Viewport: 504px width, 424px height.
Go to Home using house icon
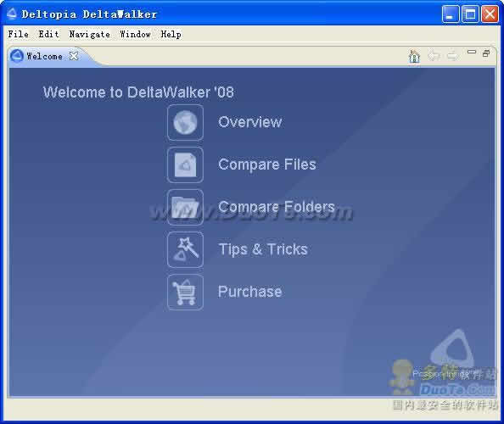pyautogui.click(x=414, y=56)
